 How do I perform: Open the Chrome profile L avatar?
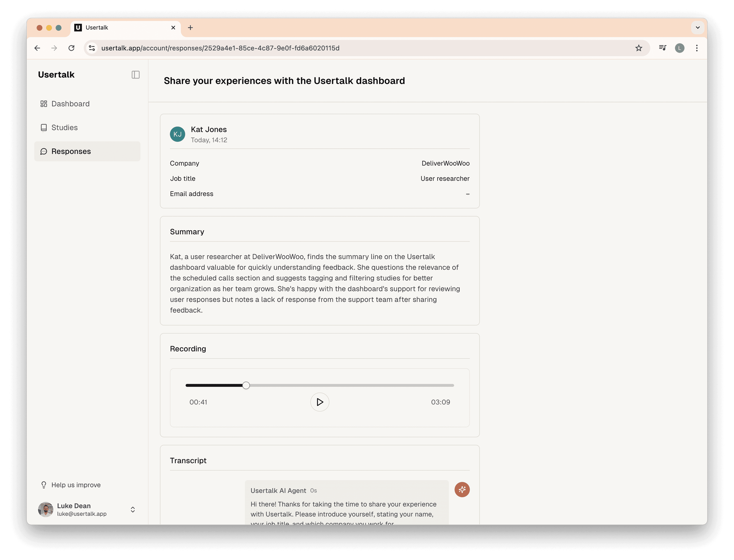point(679,48)
